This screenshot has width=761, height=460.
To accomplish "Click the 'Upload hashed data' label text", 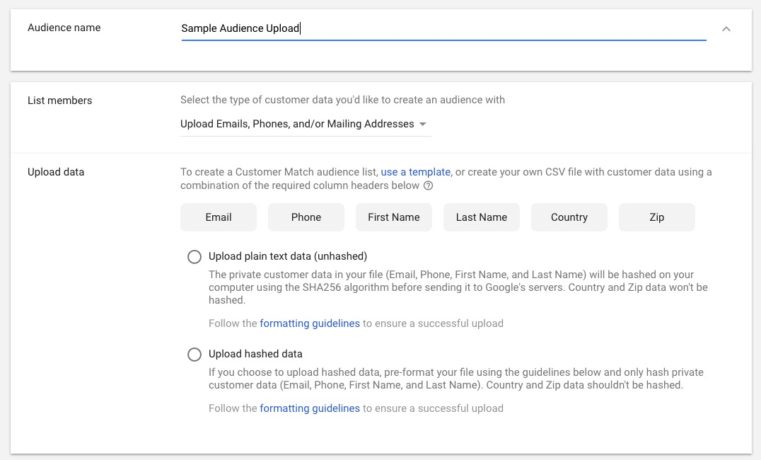I will tap(256, 354).
